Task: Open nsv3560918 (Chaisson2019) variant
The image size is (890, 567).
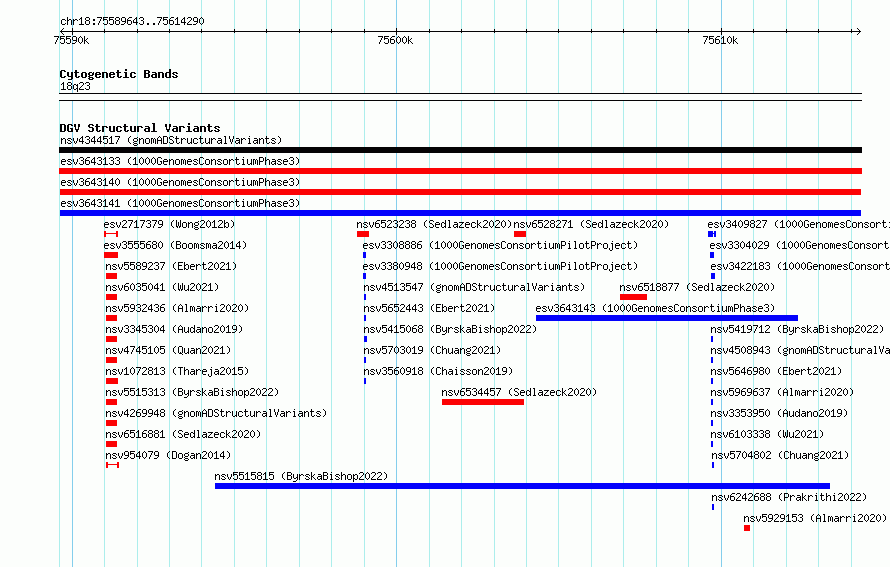Action: click(438, 371)
